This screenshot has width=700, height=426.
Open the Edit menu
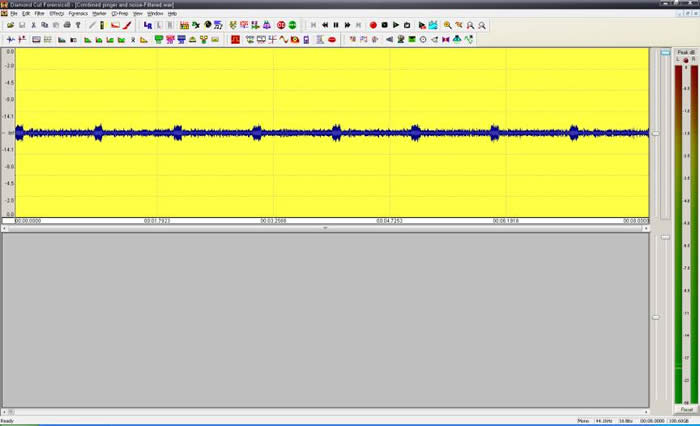26,14
